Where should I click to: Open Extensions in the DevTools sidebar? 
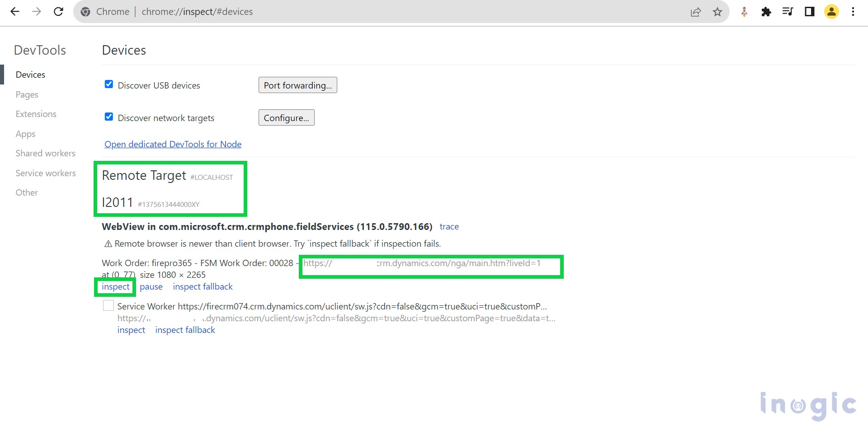point(36,114)
